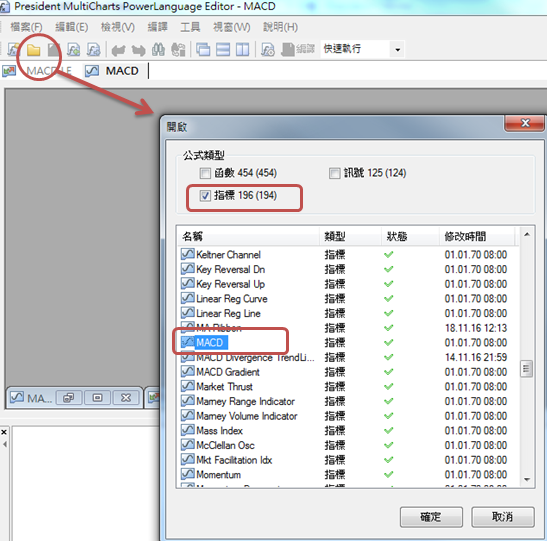Image resolution: width=547 pixels, height=541 pixels.
Task: Click the indicator list scrollbar thumb
Action: [x=526, y=368]
